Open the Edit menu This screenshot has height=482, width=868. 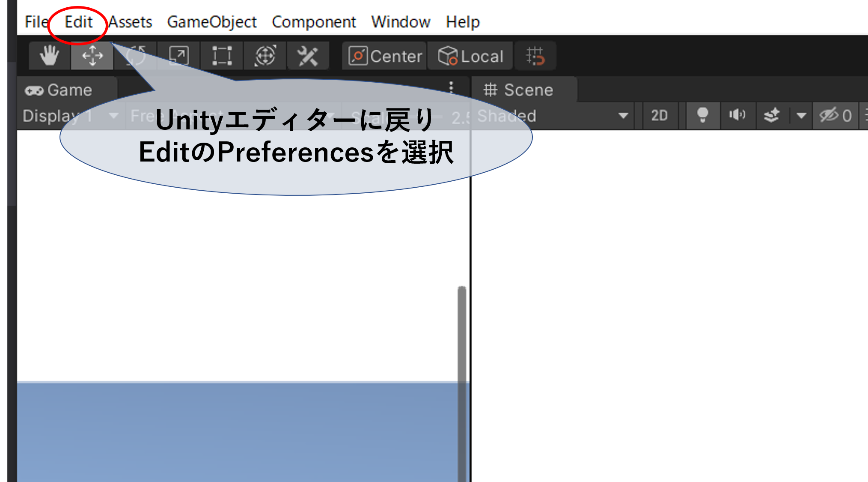78,22
